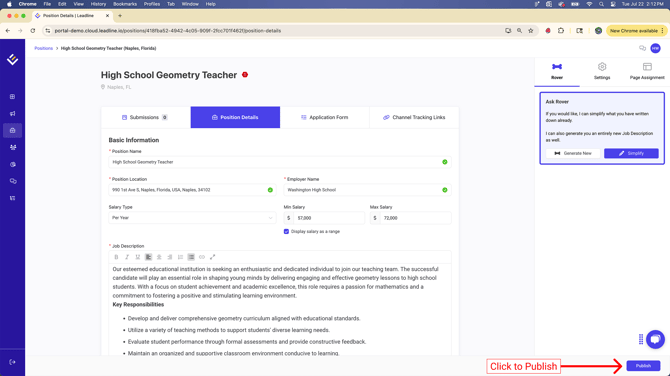Click the logout icon at sidebar bottom
Screen dimensions: 670x376
[x=12, y=362]
